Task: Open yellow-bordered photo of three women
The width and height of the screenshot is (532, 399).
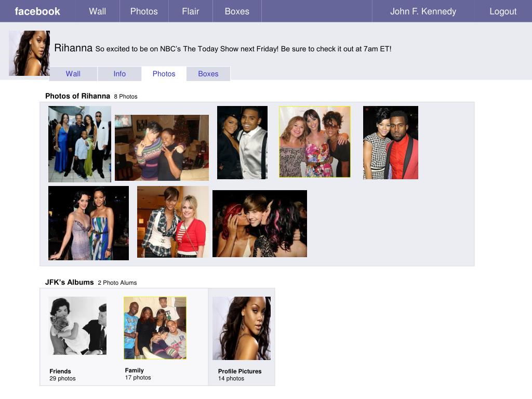Action: pyautogui.click(x=314, y=141)
